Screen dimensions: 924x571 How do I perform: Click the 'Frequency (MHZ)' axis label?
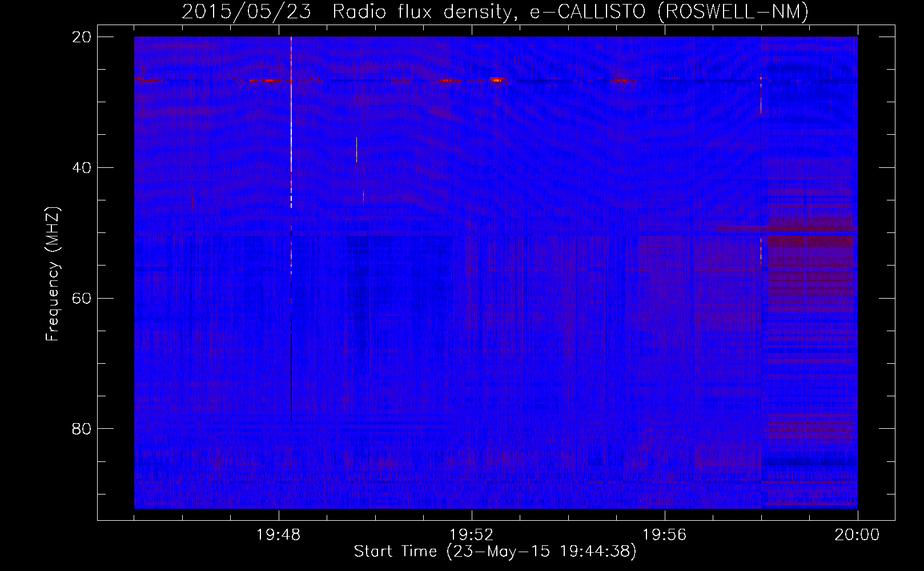[x=53, y=275]
